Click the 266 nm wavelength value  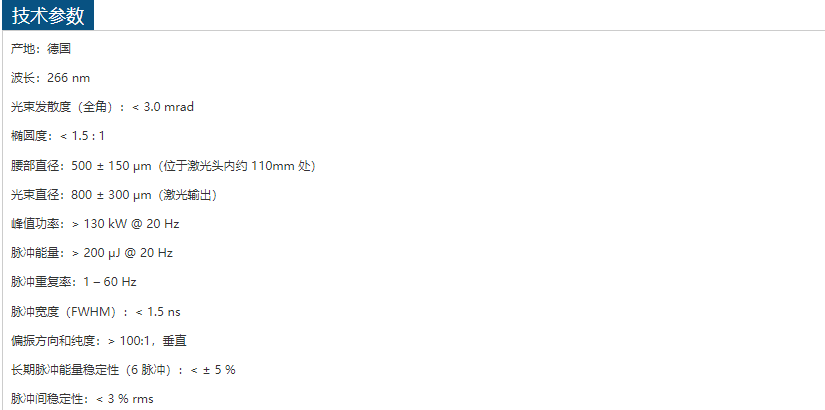coord(68,78)
